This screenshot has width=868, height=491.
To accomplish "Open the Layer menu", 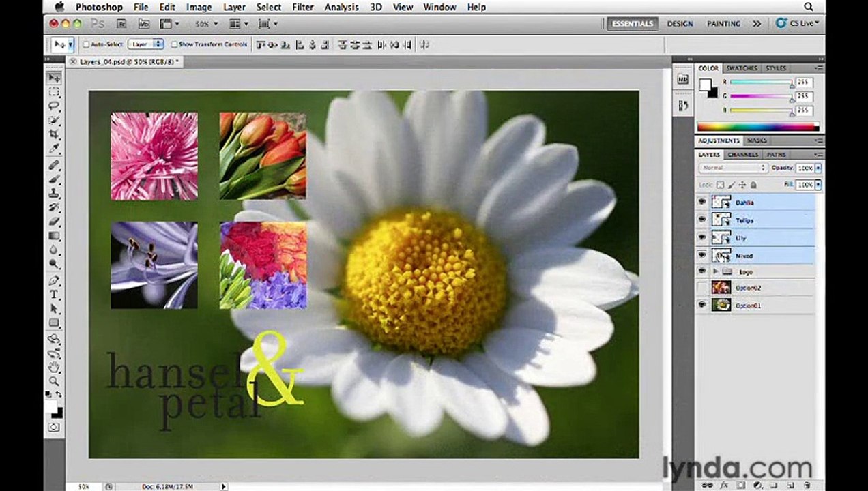I will coord(234,7).
